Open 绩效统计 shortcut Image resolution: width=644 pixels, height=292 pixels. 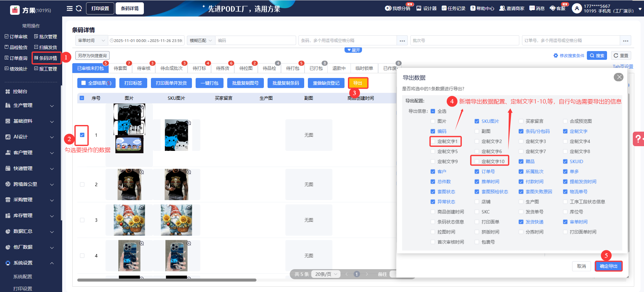(16, 69)
